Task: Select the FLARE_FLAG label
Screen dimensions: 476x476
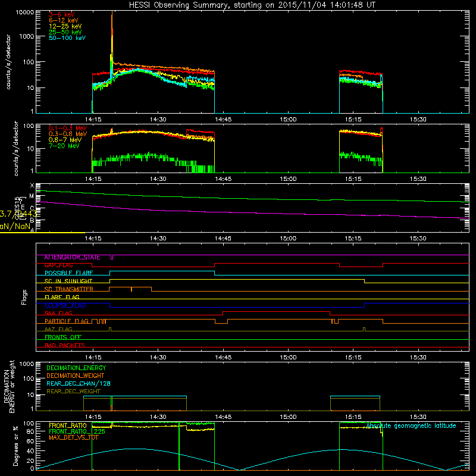Action: point(62,297)
